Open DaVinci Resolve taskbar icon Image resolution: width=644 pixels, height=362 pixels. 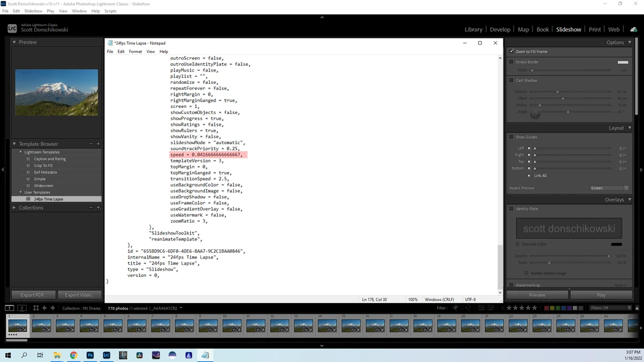point(139,355)
